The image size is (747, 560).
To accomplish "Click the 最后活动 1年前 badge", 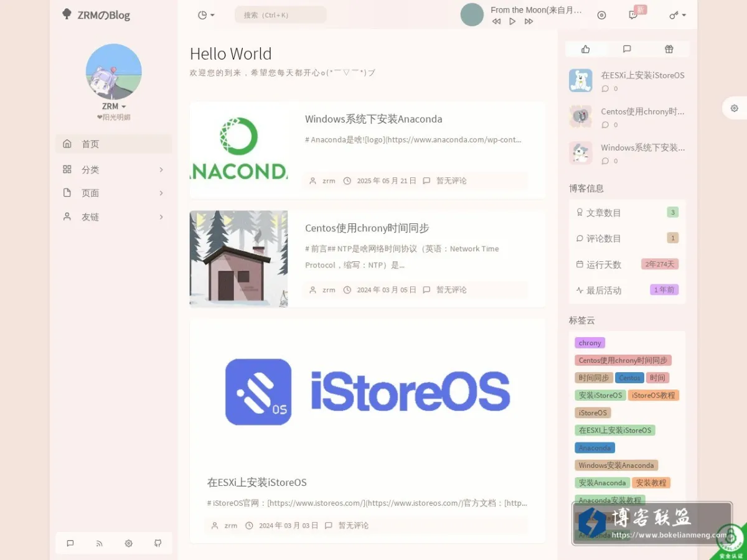I will pyautogui.click(x=664, y=290).
